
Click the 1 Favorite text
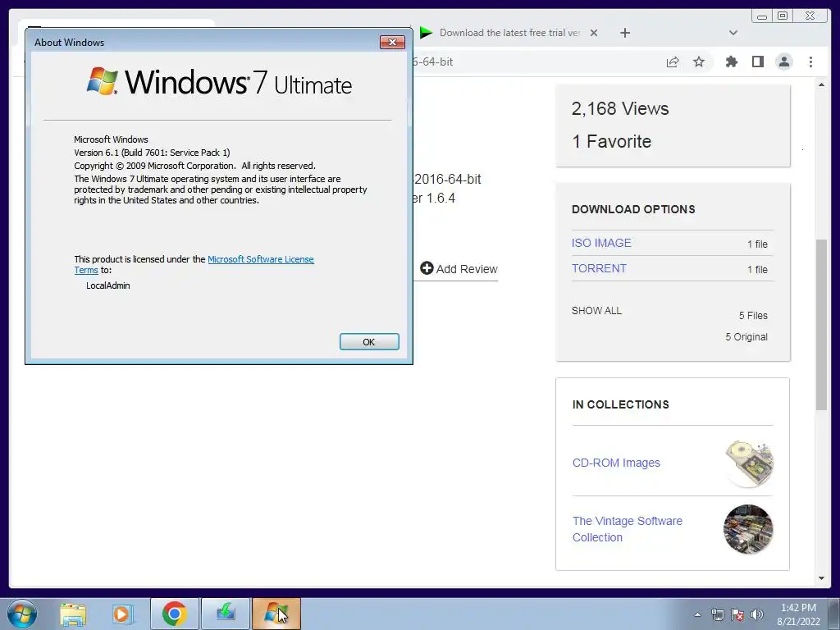pos(611,141)
